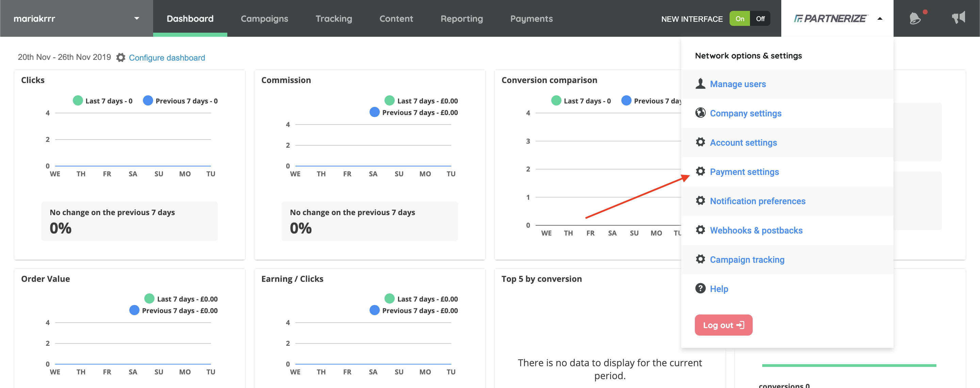The height and width of the screenshot is (388, 980).
Task: Click the Configure dashboard link
Action: (x=167, y=58)
